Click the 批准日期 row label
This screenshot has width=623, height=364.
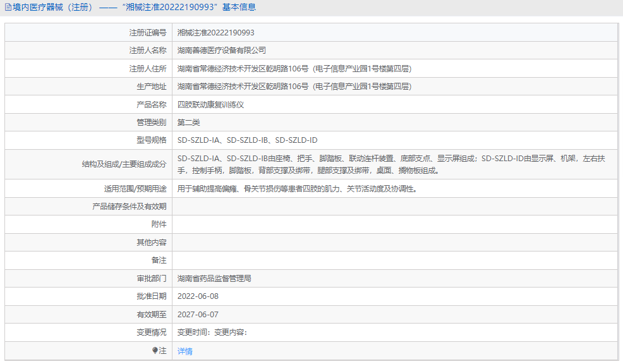tap(152, 296)
